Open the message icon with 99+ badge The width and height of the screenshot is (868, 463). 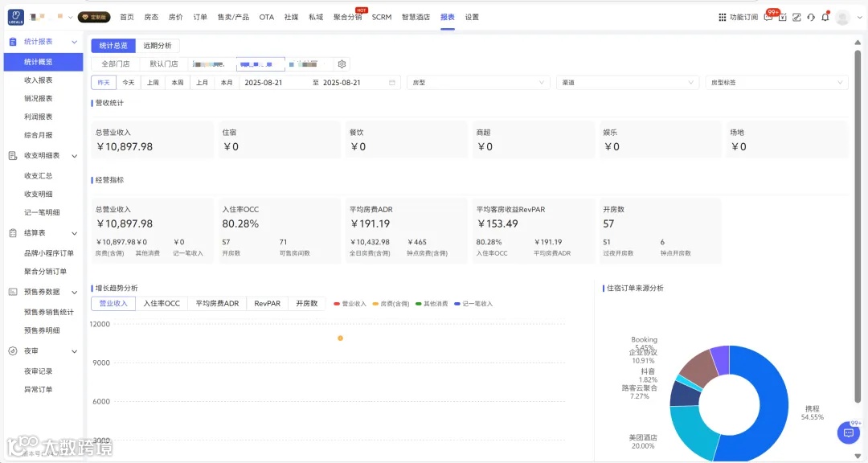[769, 17]
